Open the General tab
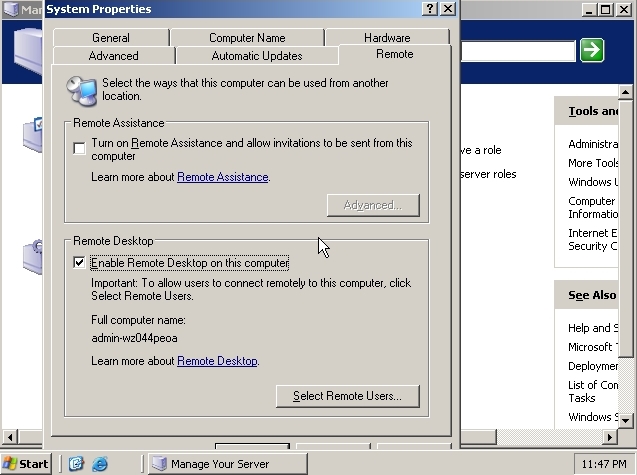This screenshot has height=475, width=637. click(x=110, y=38)
